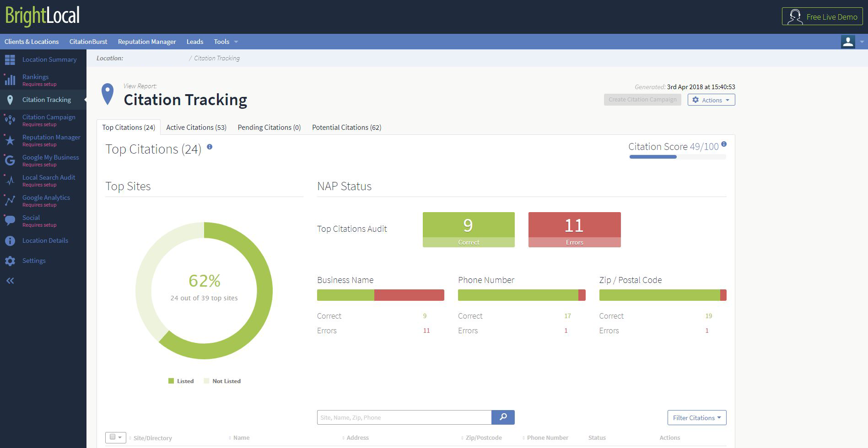The height and width of the screenshot is (448, 868).
Task: Click the Phone Number status bar
Action: tap(522, 295)
